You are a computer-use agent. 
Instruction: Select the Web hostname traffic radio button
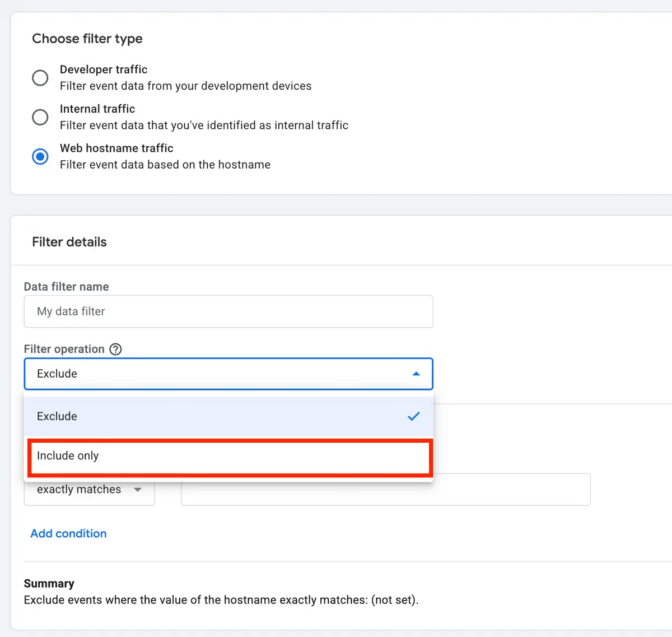point(40,156)
